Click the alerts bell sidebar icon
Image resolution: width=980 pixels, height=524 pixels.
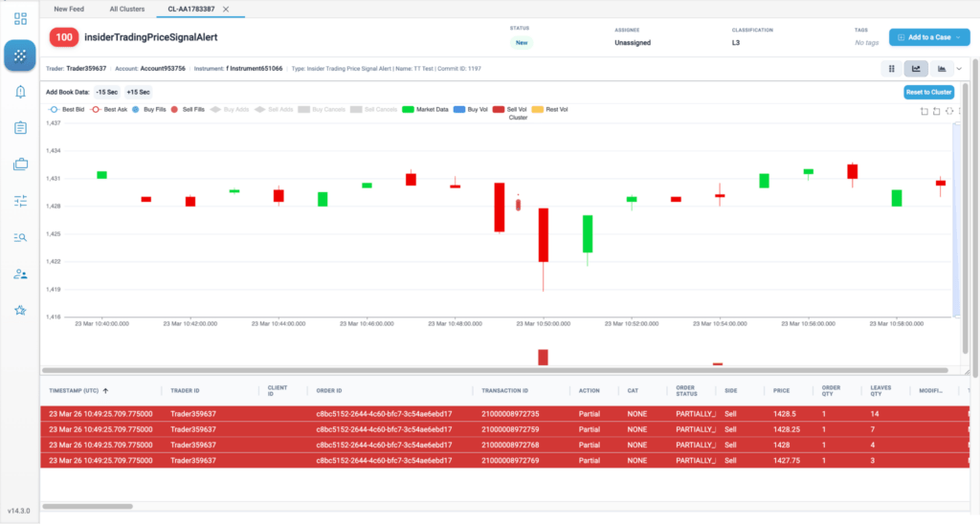pos(20,92)
